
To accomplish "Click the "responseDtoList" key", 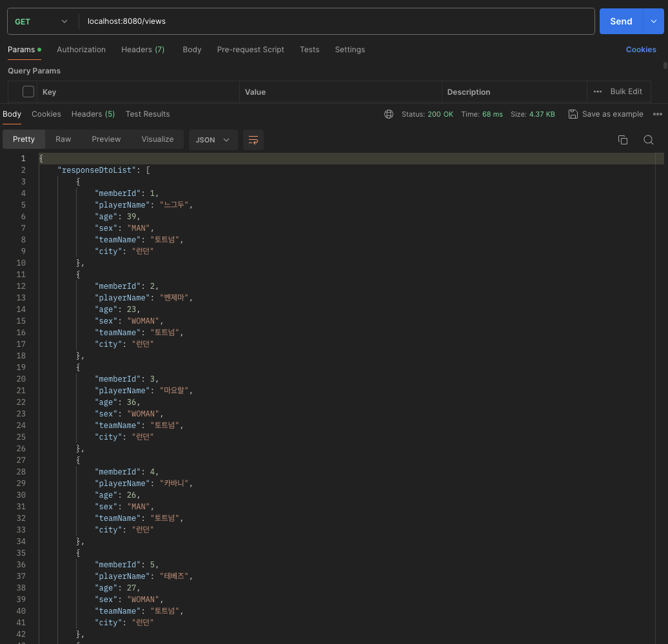I will pos(97,170).
